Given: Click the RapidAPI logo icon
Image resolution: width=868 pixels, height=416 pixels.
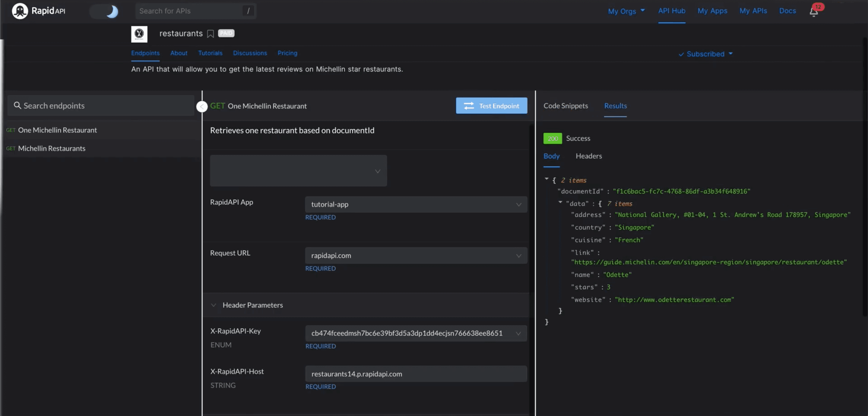Looking at the screenshot, I should (20, 11).
